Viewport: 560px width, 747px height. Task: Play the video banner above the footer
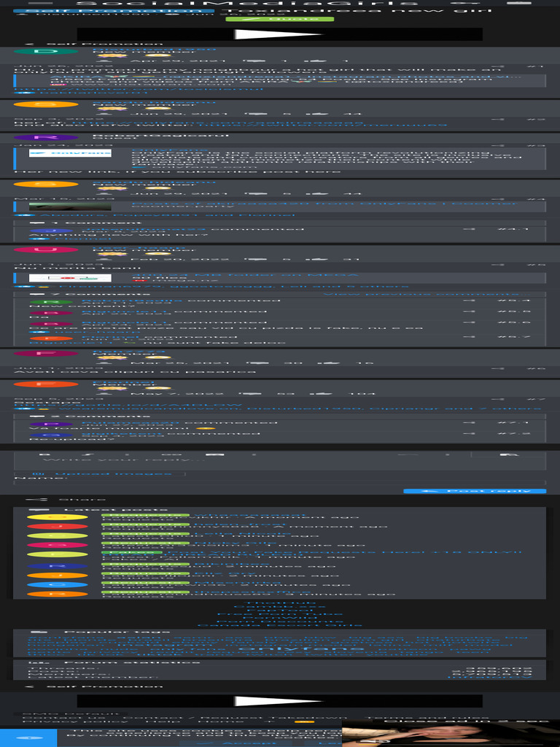(x=279, y=701)
